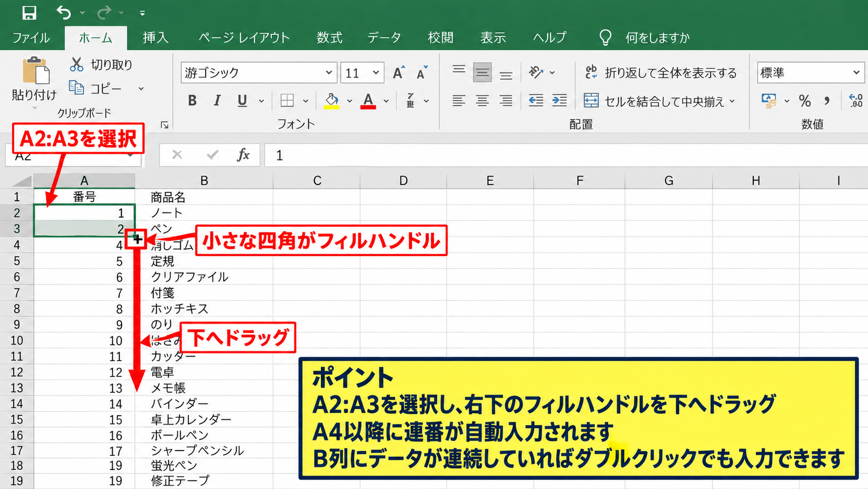Click the increase indent icon
The image size is (868, 489).
tap(560, 100)
